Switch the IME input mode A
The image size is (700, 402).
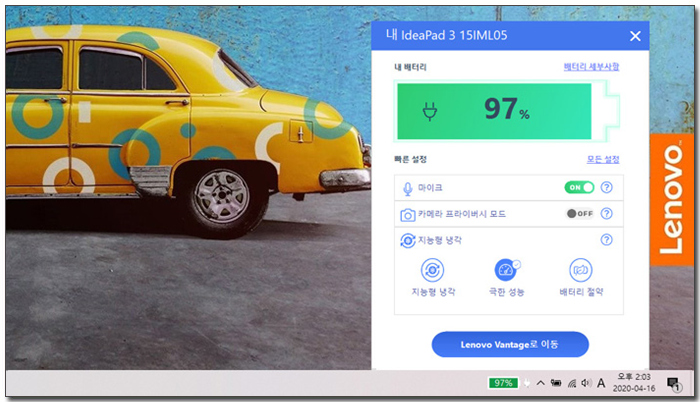pos(601,383)
